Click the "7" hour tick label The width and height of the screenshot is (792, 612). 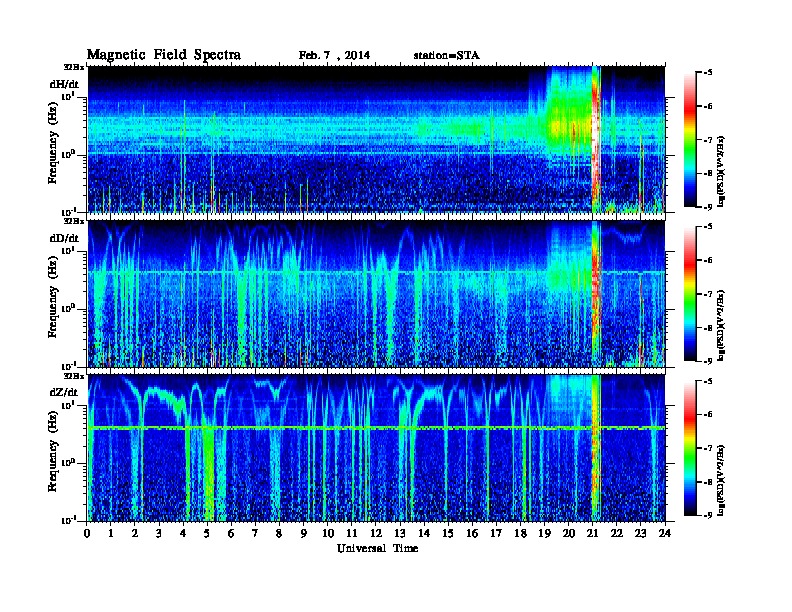[255, 534]
